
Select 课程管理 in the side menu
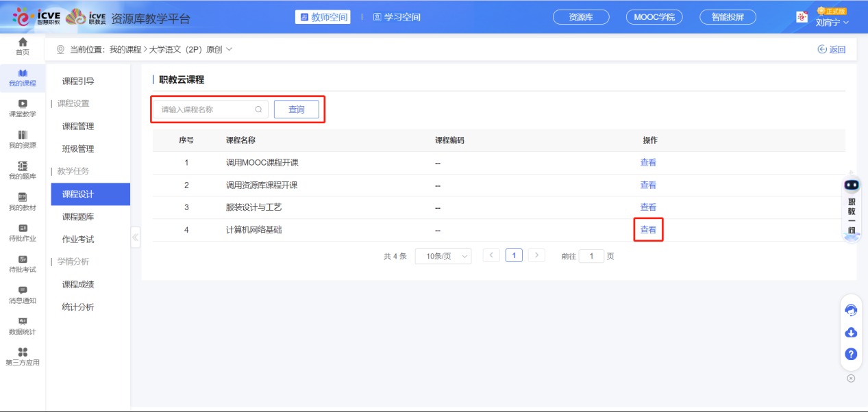coord(78,127)
